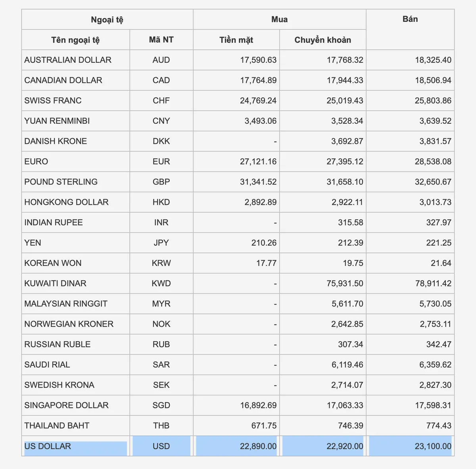Click the JPY currency code cell
This screenshot has width=476, height=469.
[161, 243]
